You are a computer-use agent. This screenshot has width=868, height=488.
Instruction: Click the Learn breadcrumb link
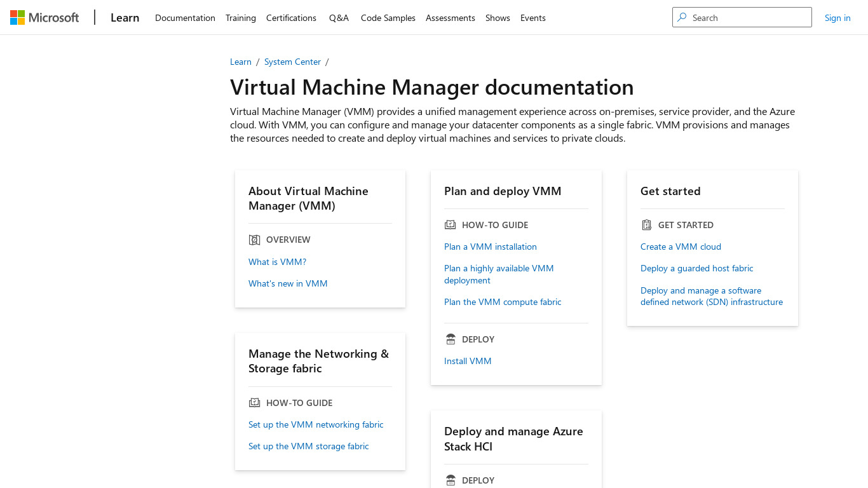241,62
